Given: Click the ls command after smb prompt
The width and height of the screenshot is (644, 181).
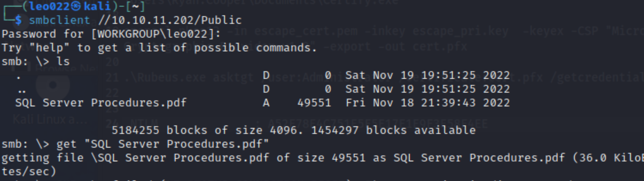Looking at the screenshot, I should tap(63, 61).
